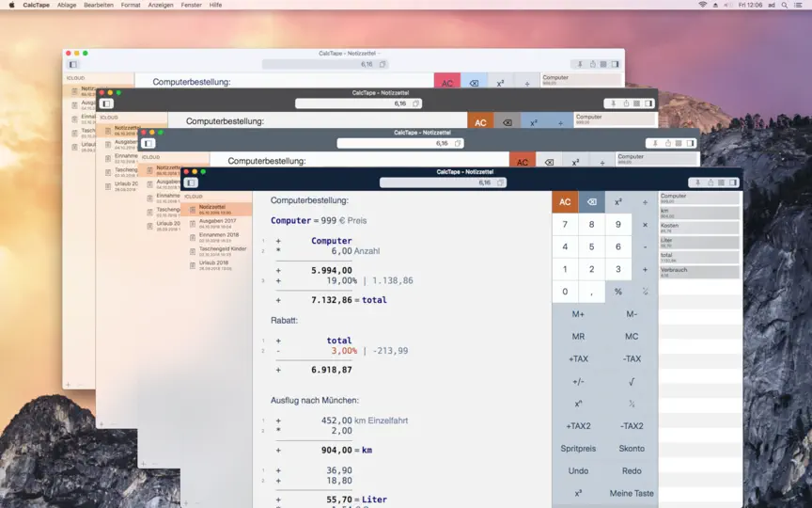This screenshot has height=508, width=812.
Task: Click the +TAX2 key
Action: 578,426
